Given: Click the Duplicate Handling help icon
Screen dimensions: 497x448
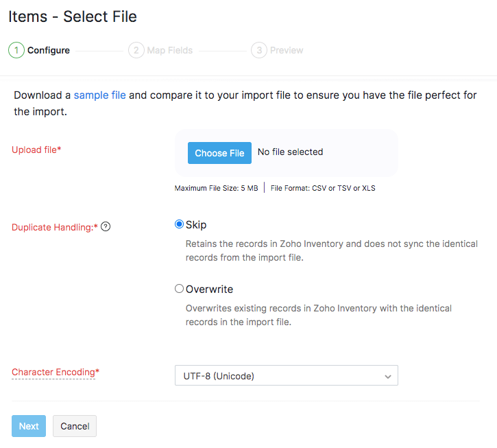Looking at the screenshot, I should pos(106,227).
